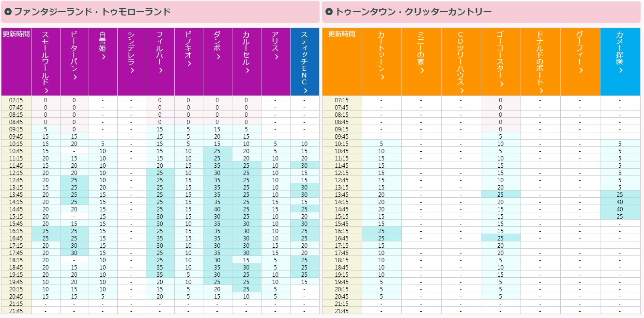Click the bullet icon beside トゥーンタウン・クリッターカントリー
Image resolution: width=644 pixels, height=318 pixels.
coord(329,12)
